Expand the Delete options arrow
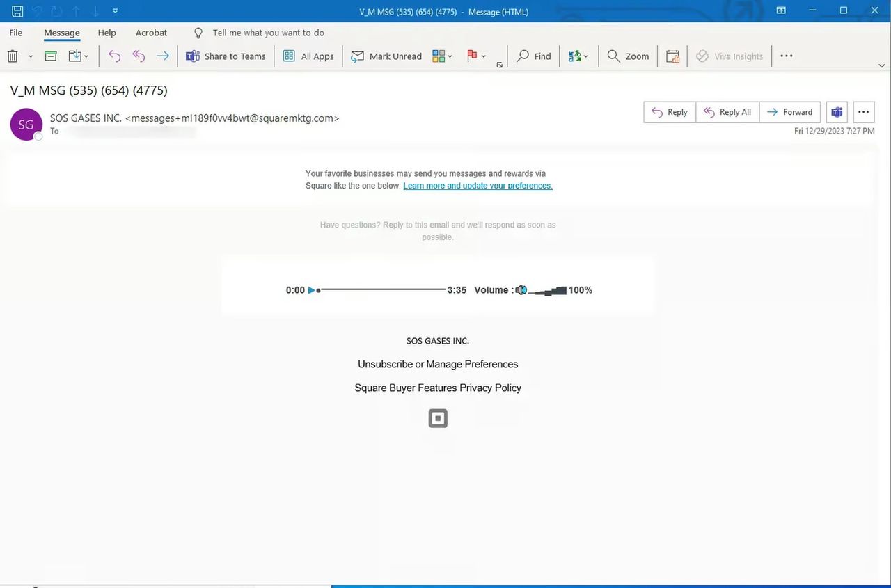Image resolution: width=891 pixels, height=588 pixels. 30,56
